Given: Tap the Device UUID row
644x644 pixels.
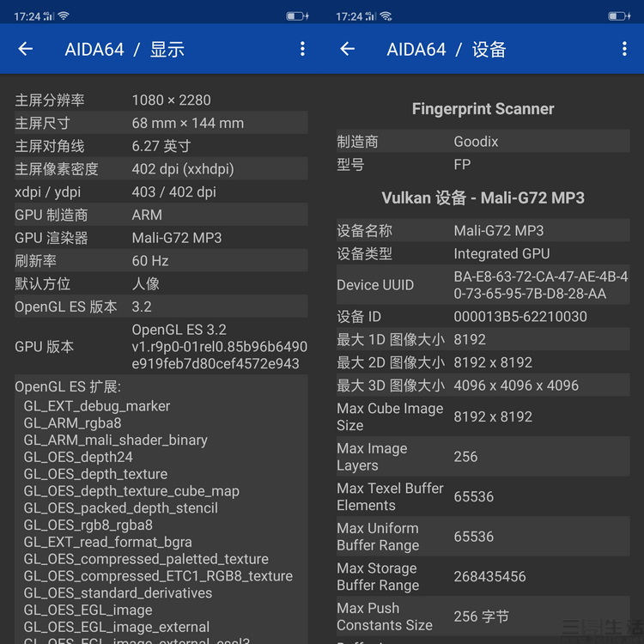Looking at the screenshot, I should (483, 285).
